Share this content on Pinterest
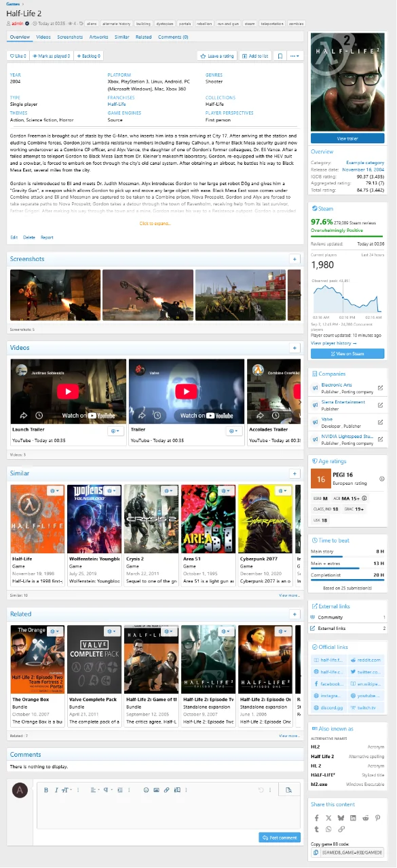Image resolution: width=397 pixels, height=868 pixels. (x=379, y=818)
